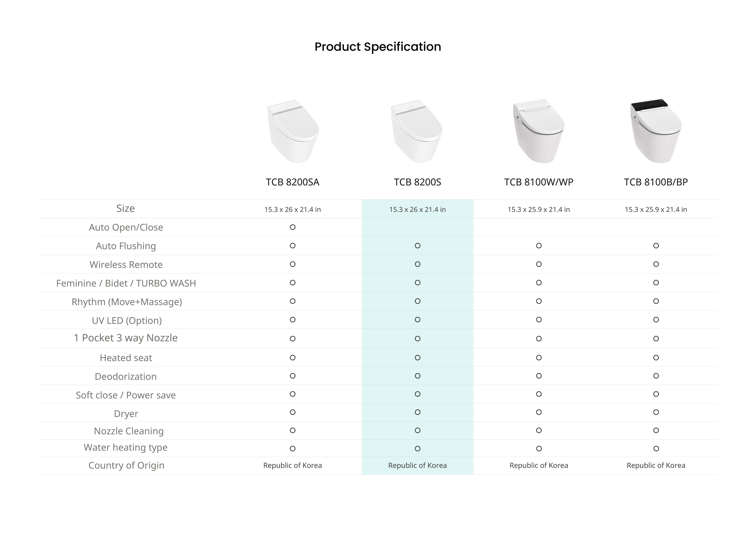Click Water heating type circle for TCB 8100B/BP
This screenshot has width=756, height=541.
656,449
